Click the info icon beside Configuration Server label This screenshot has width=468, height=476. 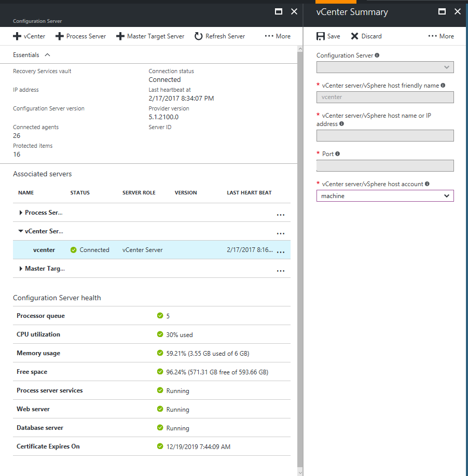coord(377,55)
